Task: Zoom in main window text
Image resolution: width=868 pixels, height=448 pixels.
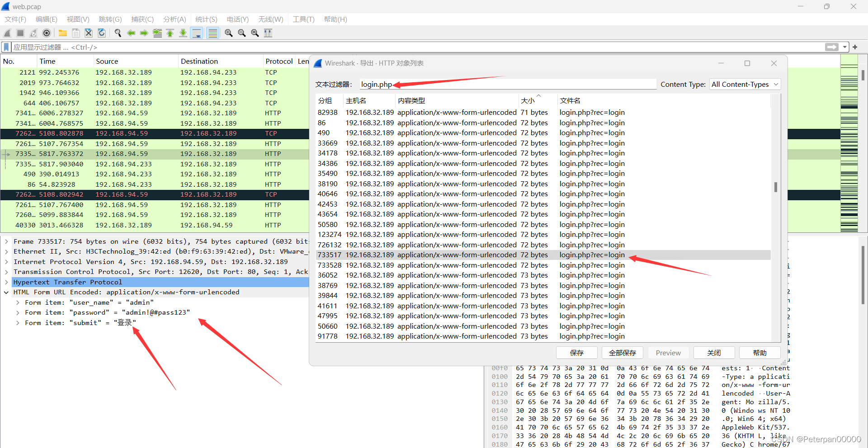Action: point(229,33)
